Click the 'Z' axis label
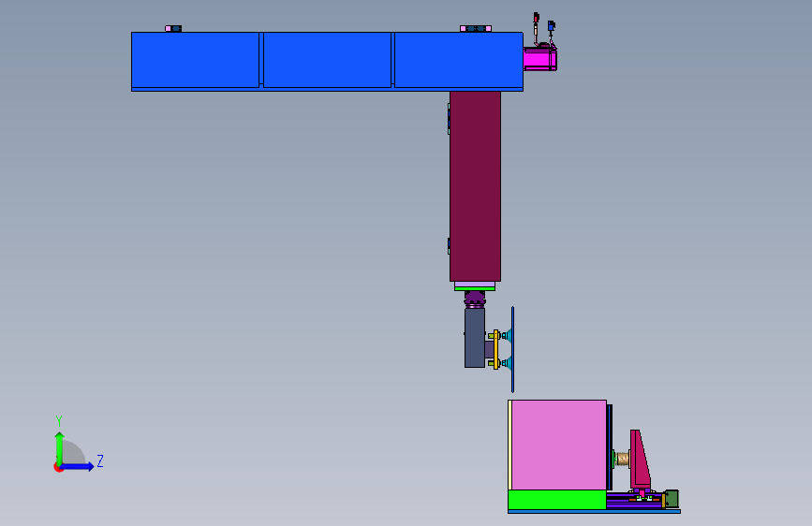812x526 pixels. coord(100,460)
